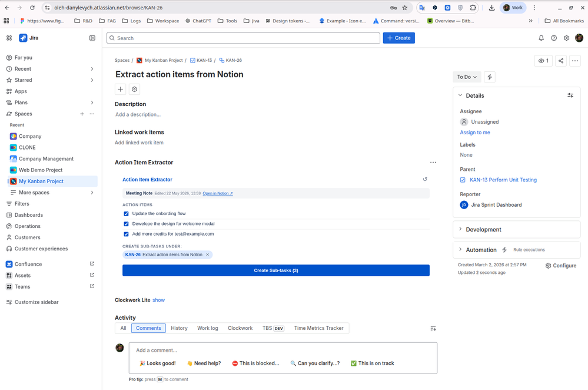Click the lightning automation button beside To Do

tap(489, 77)
